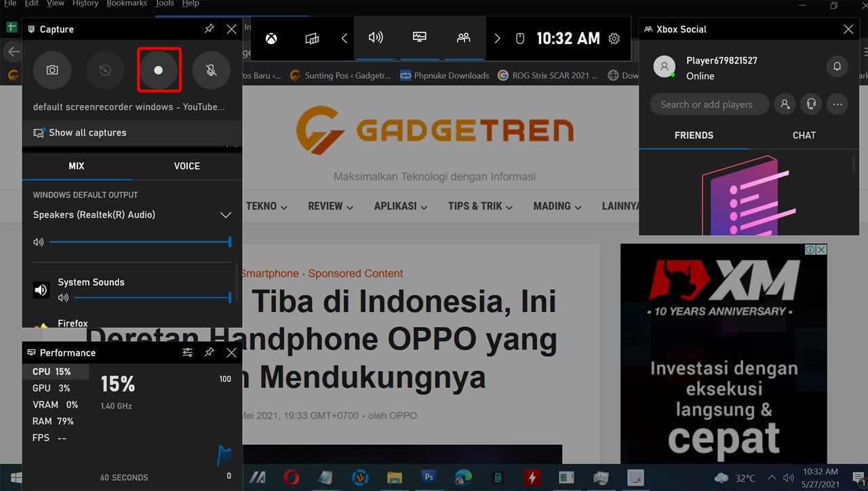Adjust the System Sounds volume slider
Viewport: 868px width, 491px height.
[x=153, y=297]
